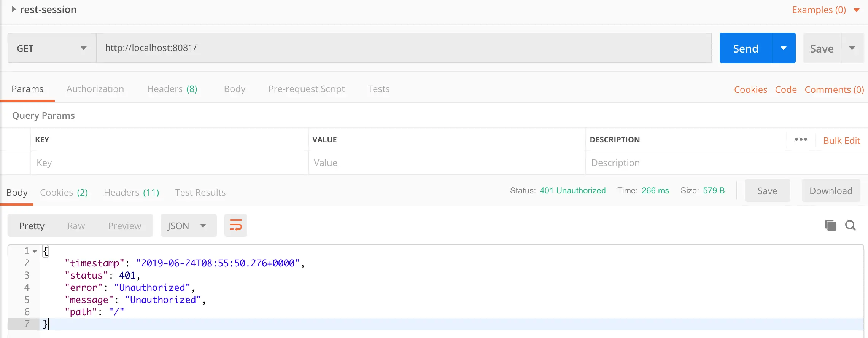Screen dimensions: 868x338
Task: Click the request URL input field
Action: [403, 48]
